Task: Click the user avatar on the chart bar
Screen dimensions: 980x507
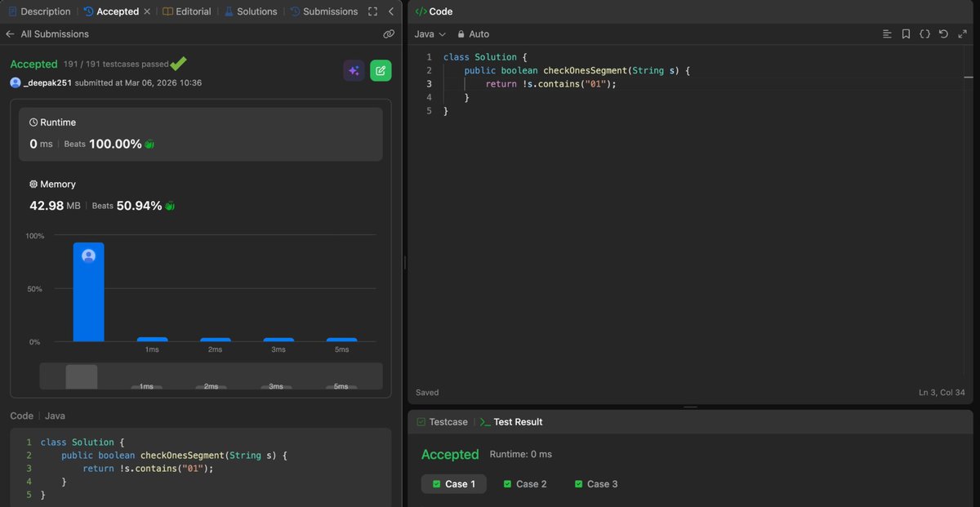Action: pyautogui.click(x=88, y=256)
